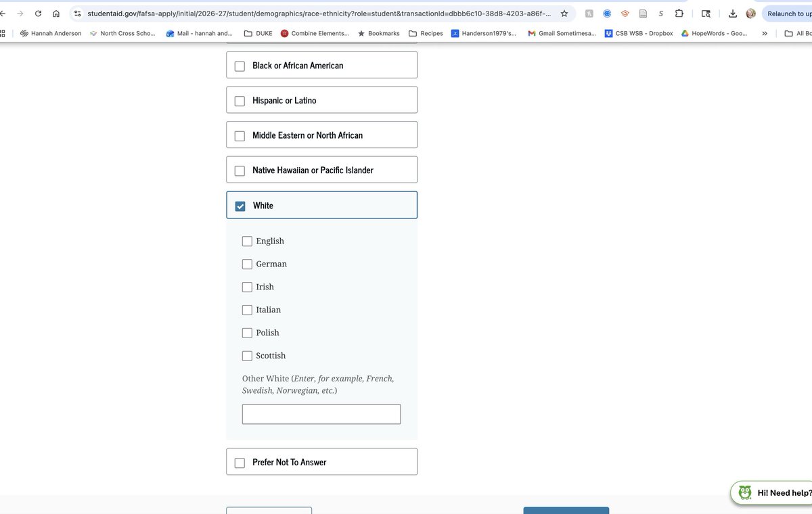
Task: Check the Polish sub-option
Action: (247, 333)
